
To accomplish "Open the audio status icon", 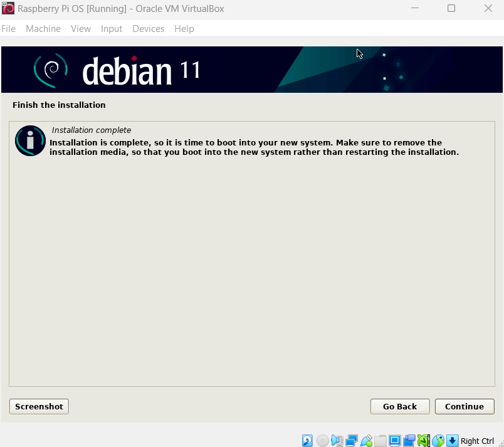I will tap(337, 441).
